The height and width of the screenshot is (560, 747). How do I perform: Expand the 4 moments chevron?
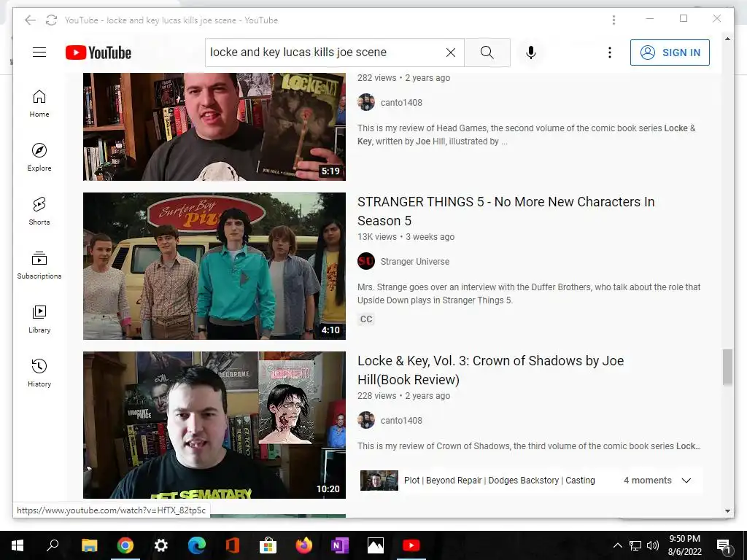click(686, 481)
